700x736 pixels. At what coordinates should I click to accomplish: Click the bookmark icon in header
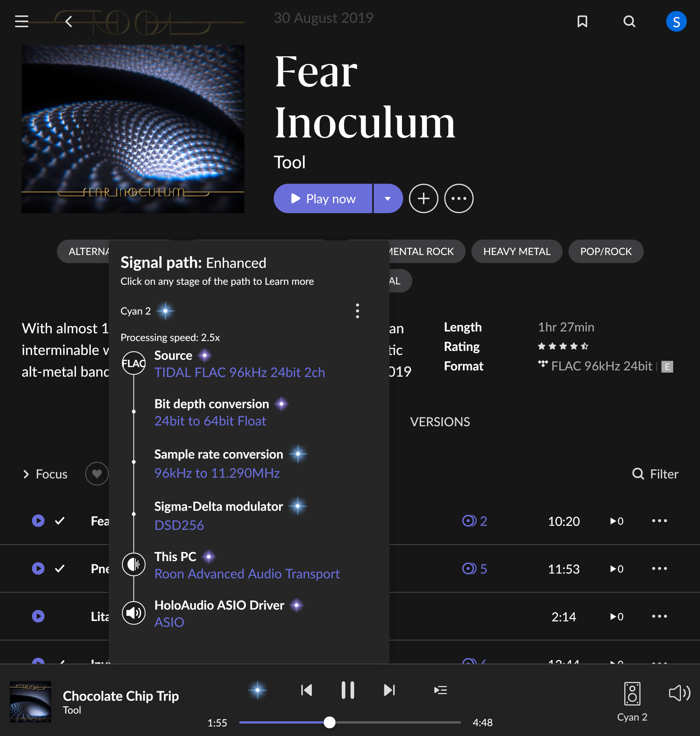[x=582, y=21]
